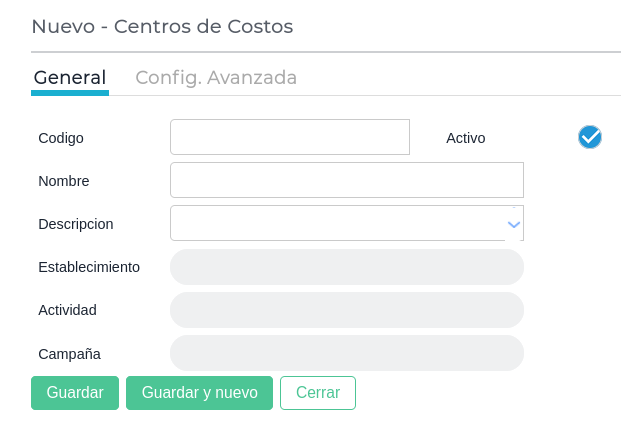Open the Descripcion combo box field
The width and height of the screenshot is (621, 439).
click(336, 224)
